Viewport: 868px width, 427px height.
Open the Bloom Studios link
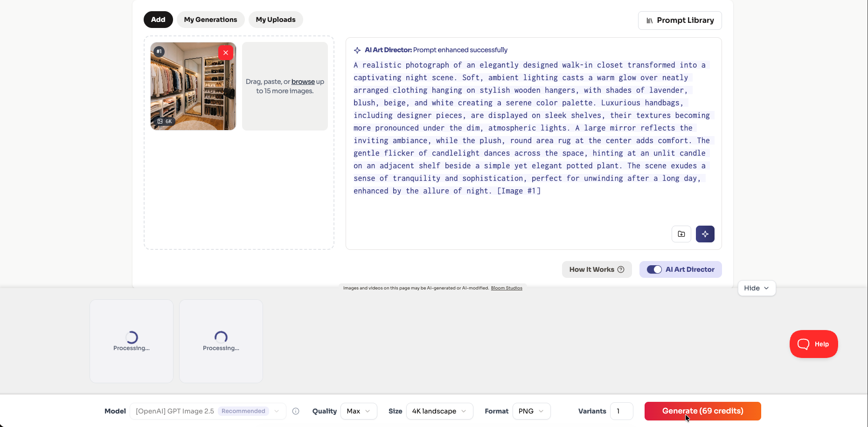507,288
